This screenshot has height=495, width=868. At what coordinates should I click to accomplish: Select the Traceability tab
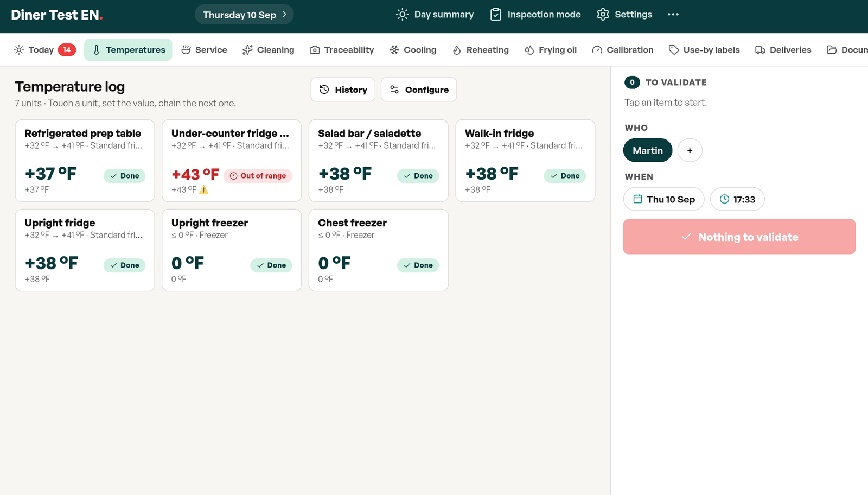coord(342,50)
